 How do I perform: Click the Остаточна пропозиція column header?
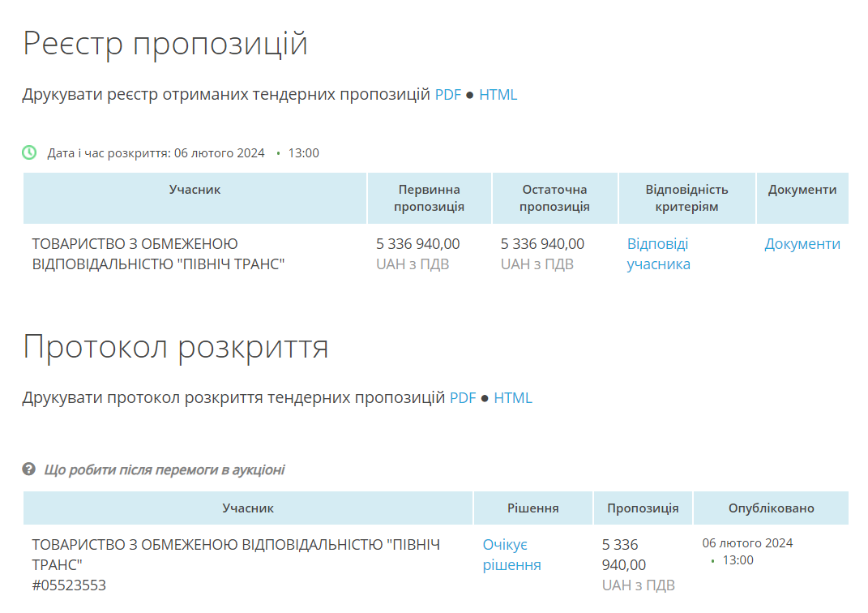[554, 198]
